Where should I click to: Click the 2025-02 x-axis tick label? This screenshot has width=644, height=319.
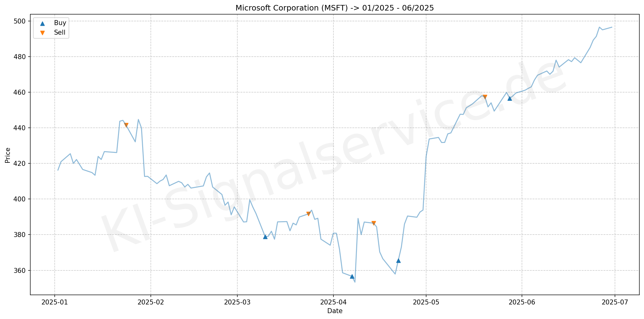[x=150, y=302]
